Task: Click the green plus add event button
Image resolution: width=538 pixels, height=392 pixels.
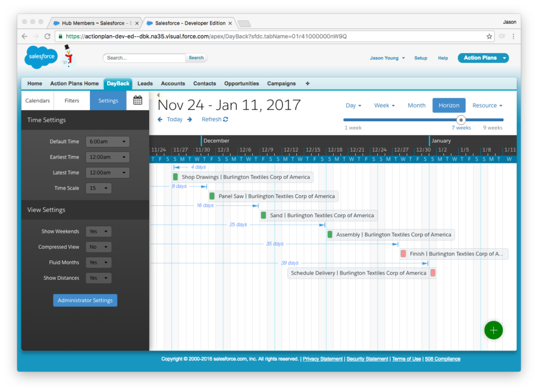Action: coord(493,330)
